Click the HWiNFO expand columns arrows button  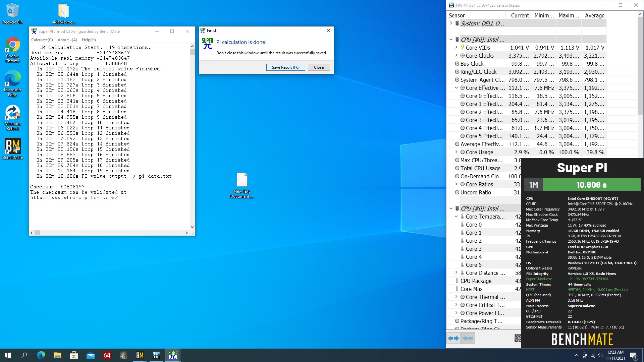(x=453, y=338)
